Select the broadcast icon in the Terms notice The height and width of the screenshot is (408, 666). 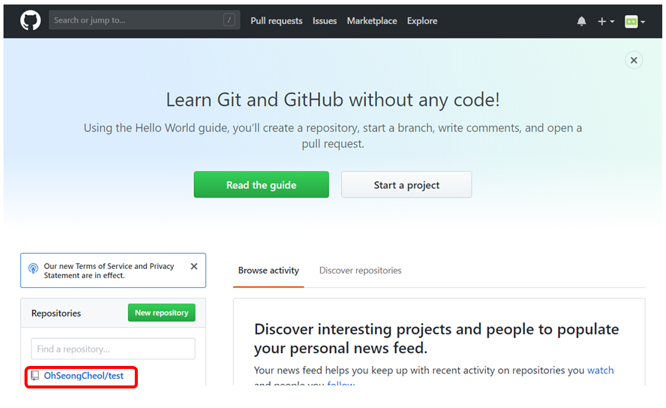pos(33,268)
